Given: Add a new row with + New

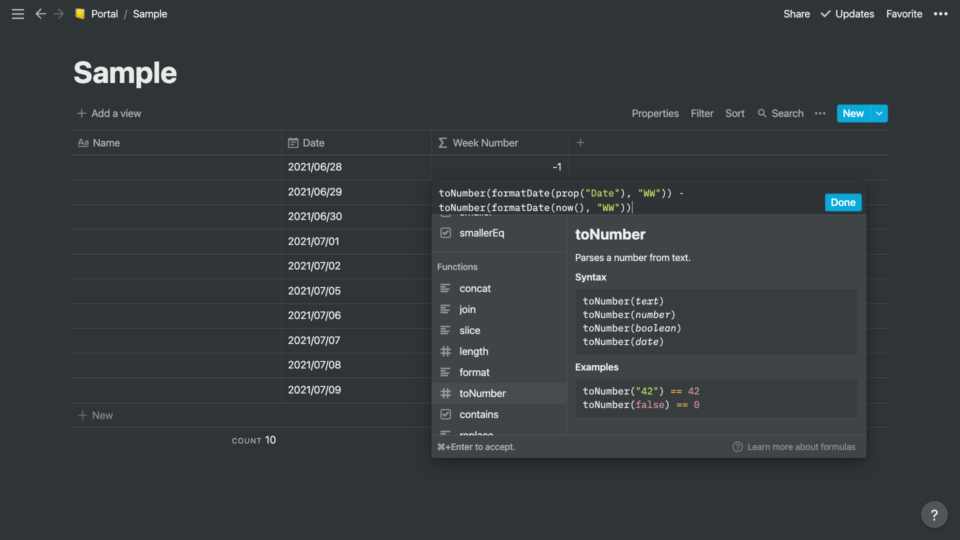Looking at the screenshot, I should (x=96, y=415).
